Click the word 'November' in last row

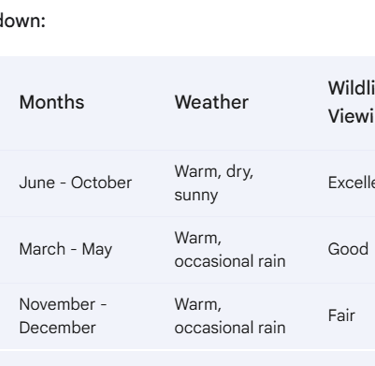(x=57, y=304)
